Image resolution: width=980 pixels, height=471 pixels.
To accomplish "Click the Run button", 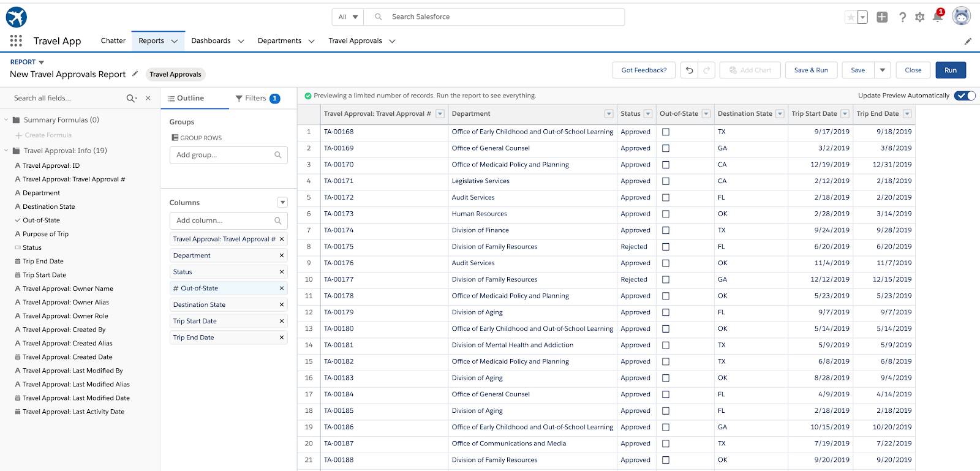I will [950, 70].
